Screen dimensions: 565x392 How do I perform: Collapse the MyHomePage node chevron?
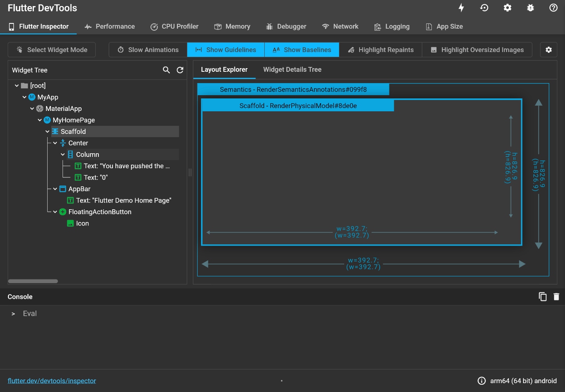pyautogui.click(x=40, y=120)
